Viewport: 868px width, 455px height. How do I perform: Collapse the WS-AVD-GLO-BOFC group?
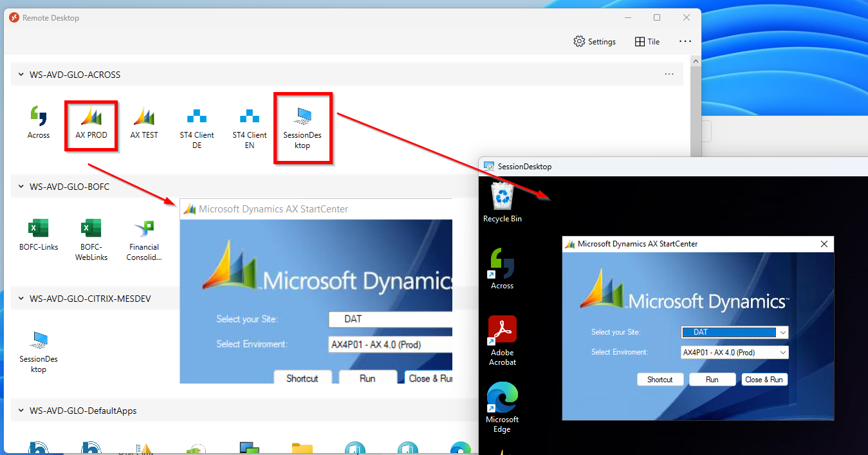[21, 187]
